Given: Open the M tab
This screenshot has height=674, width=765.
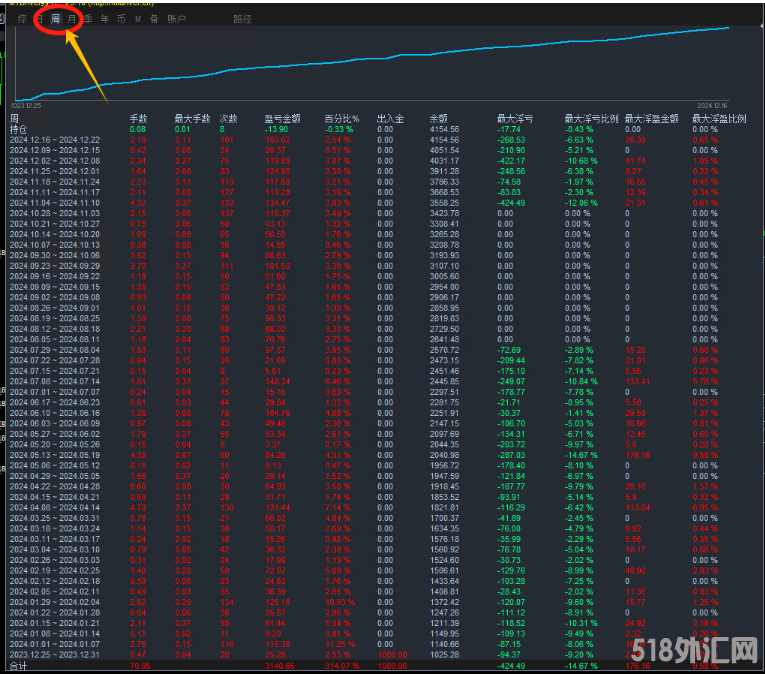Looking at the screenshot, I should pos(138,19).
